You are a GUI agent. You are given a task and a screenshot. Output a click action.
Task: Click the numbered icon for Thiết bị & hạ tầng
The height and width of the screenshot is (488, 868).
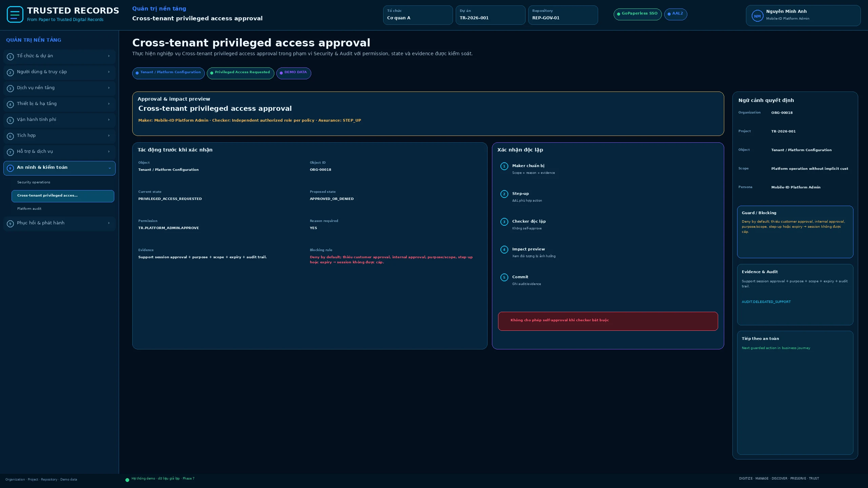(10, 104)
